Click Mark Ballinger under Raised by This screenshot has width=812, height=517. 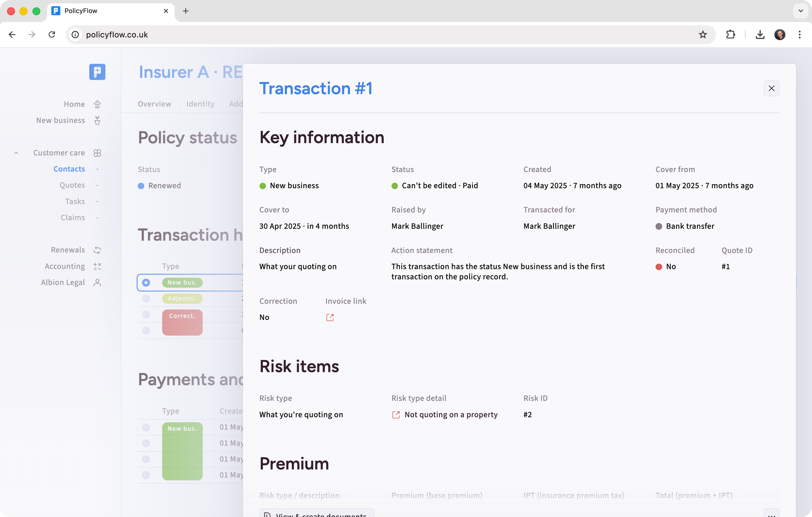pos(417,226)
